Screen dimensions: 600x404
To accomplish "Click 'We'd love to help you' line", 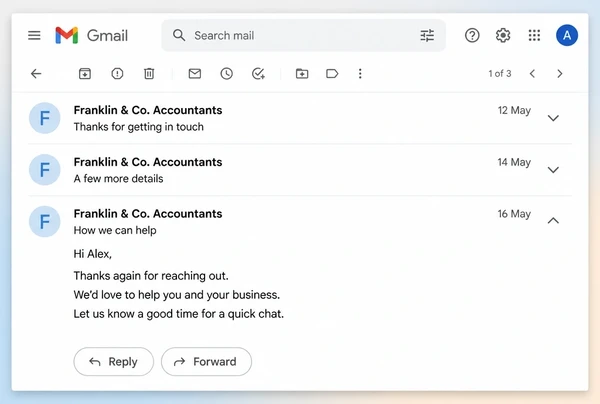I will 176,295.
